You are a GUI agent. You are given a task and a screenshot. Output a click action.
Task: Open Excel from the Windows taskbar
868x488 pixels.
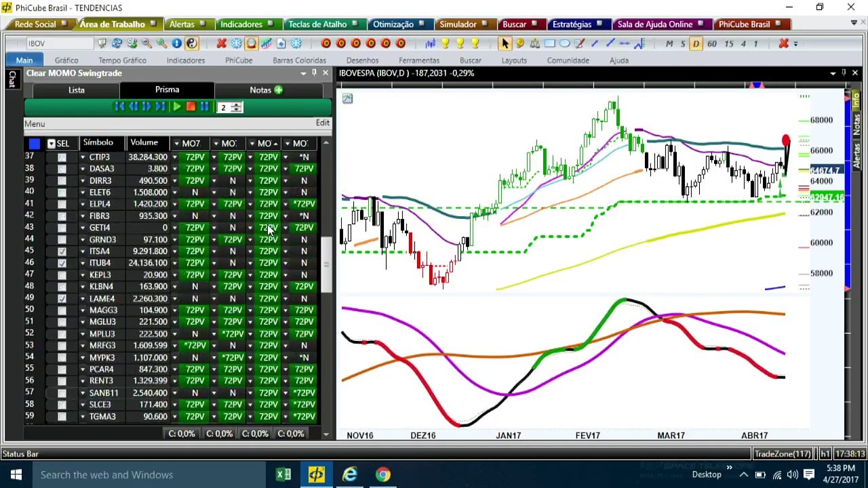point(283,474)
